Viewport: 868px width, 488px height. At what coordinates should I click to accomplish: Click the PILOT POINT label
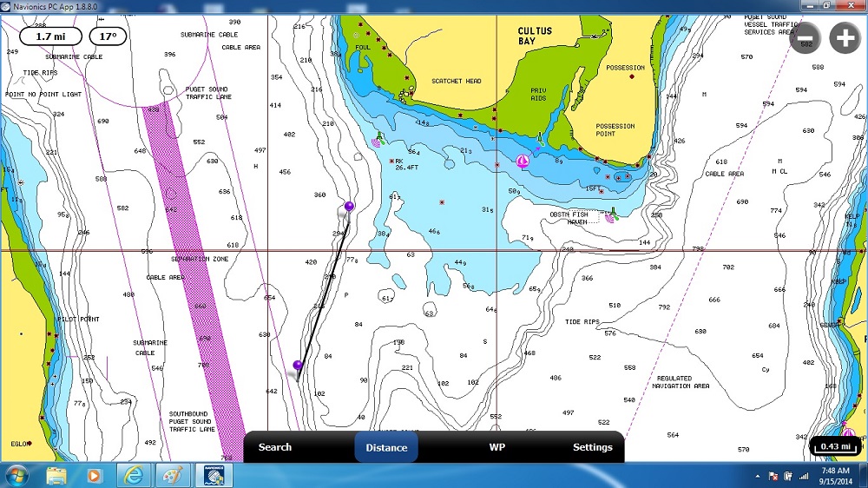tap(79, 319)
